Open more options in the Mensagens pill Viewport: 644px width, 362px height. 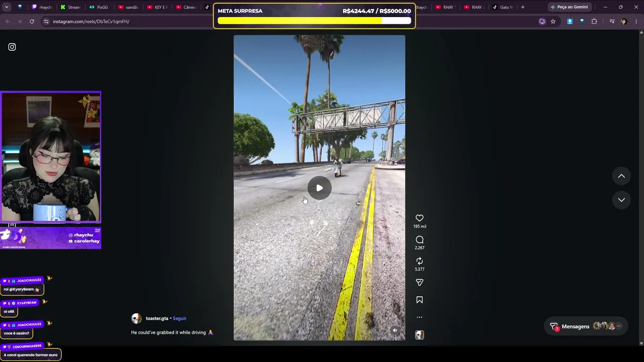619,326
